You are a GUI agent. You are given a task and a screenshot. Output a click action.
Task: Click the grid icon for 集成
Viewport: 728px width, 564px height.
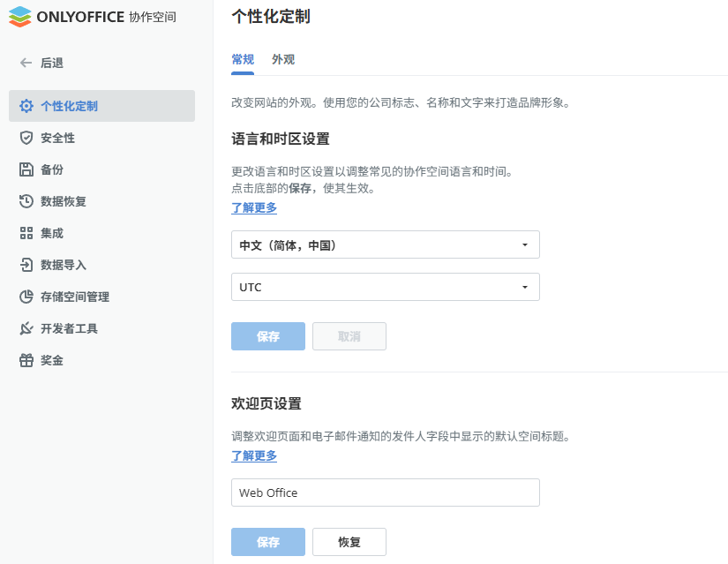point(26,233)
